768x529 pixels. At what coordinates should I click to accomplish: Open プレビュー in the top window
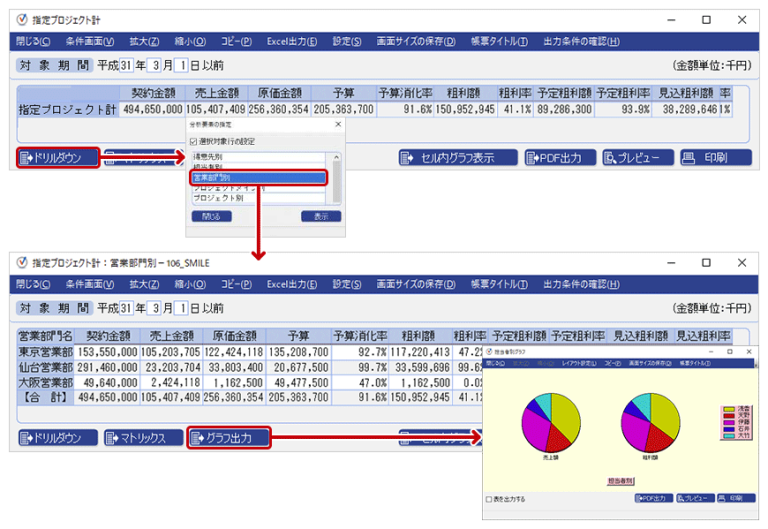point(637,157)
